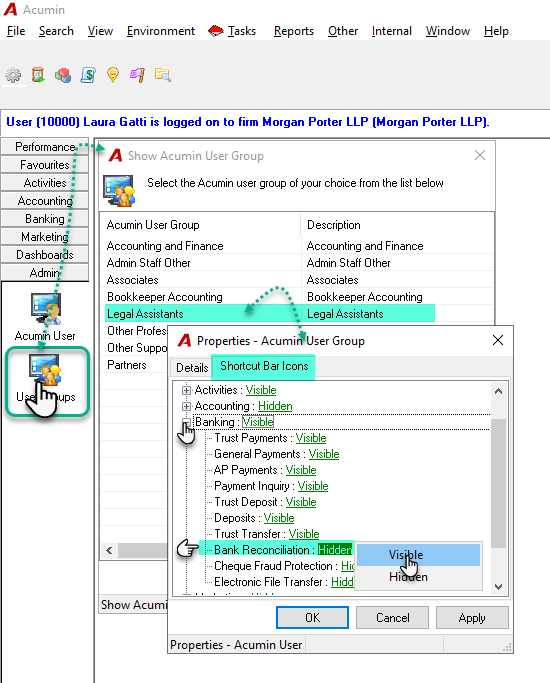550x683 pixels.
Task: Open the Other menu
Action: point(343,31)
